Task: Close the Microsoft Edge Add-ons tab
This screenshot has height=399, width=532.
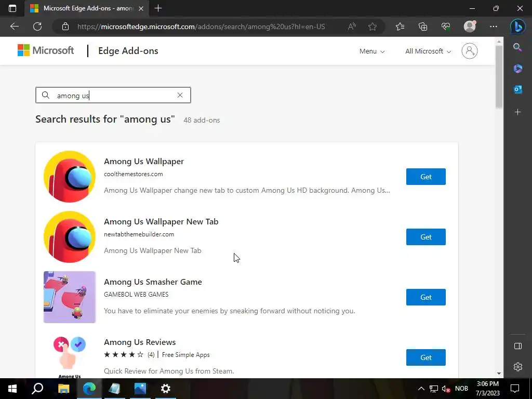Action: pos(141,8)
